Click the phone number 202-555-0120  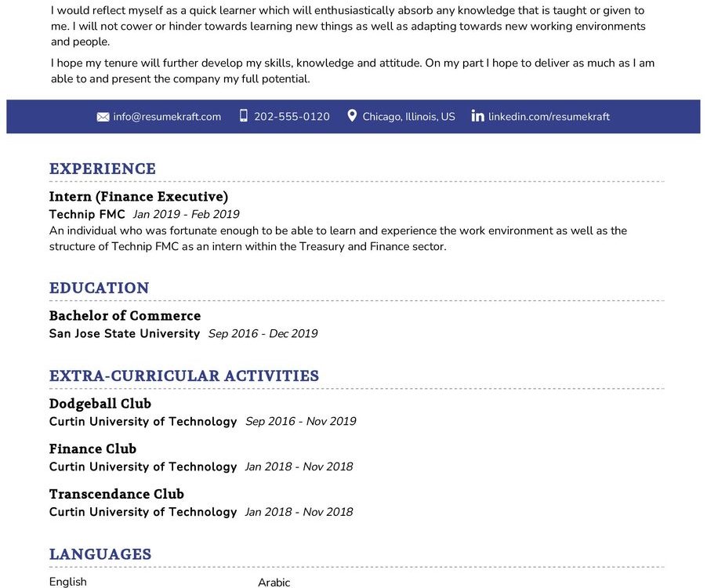[292, 117]
